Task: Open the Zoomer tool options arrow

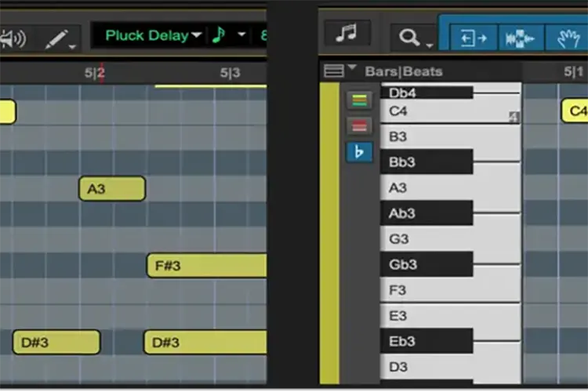Action: [430, 45]
